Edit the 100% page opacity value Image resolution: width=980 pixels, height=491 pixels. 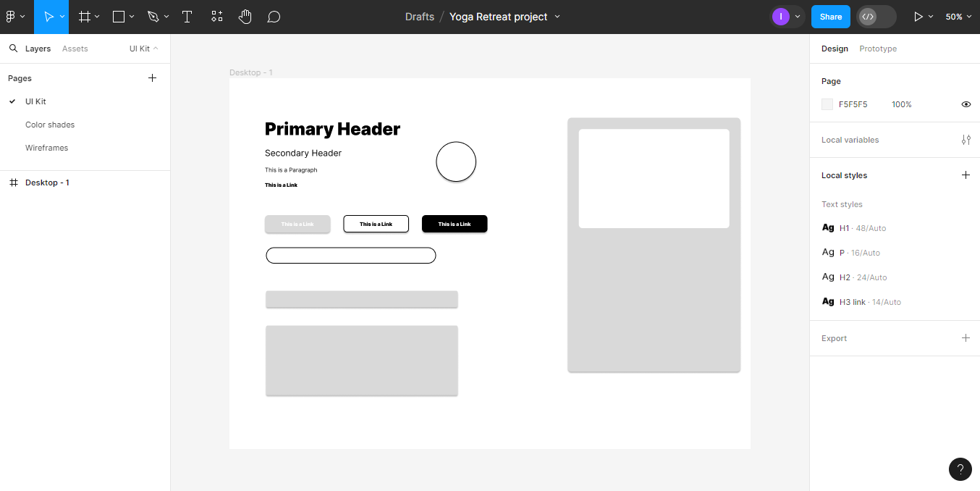coord(902,104)
